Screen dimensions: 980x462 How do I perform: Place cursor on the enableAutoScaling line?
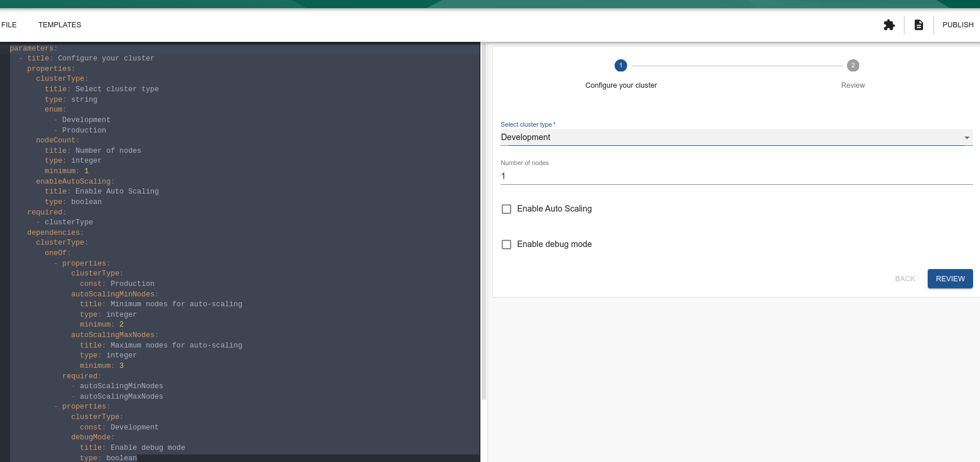(75, 181)
